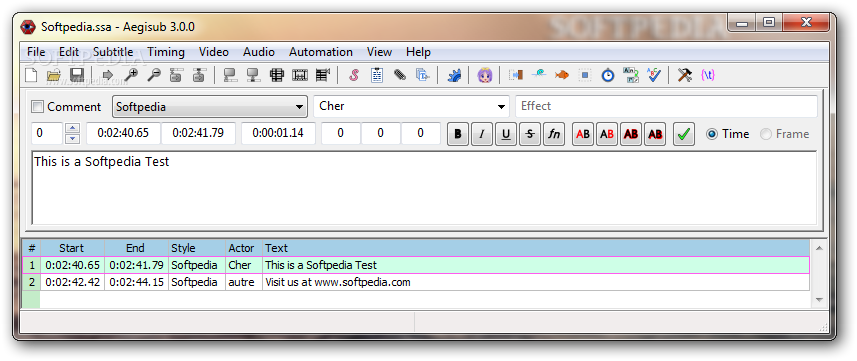
Task: Open Options hammer and wrench icon
Action: point(685,75)
